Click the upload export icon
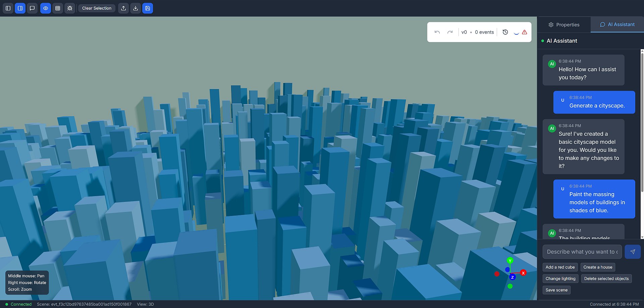The image size is (644, 308). pos(123,8)
